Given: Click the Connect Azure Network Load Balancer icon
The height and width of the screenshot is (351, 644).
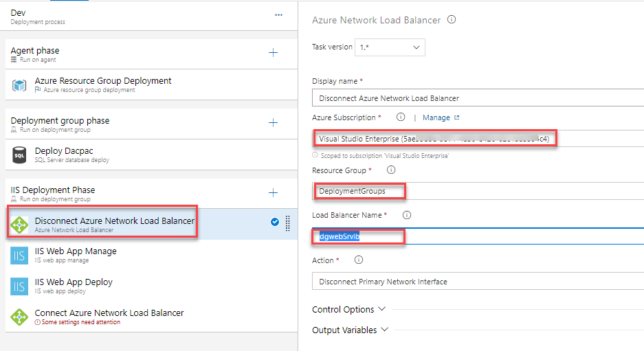Looking at the screenshot, I should 19,317.
